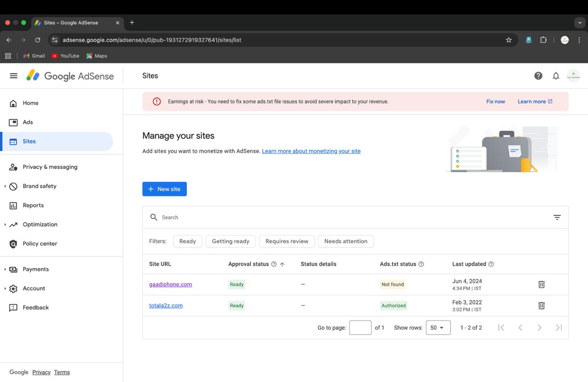The width and height of the screenshot is (588, 382).
Task: Open Policy center from the sidebar
Action: (40, 244)
